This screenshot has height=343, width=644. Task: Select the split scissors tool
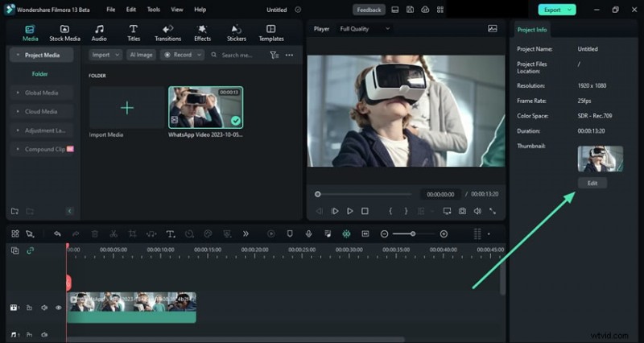114,233
